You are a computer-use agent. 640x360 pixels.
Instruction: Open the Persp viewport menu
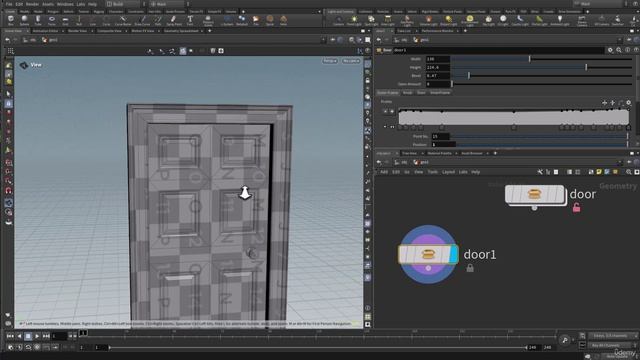point(330,61)
